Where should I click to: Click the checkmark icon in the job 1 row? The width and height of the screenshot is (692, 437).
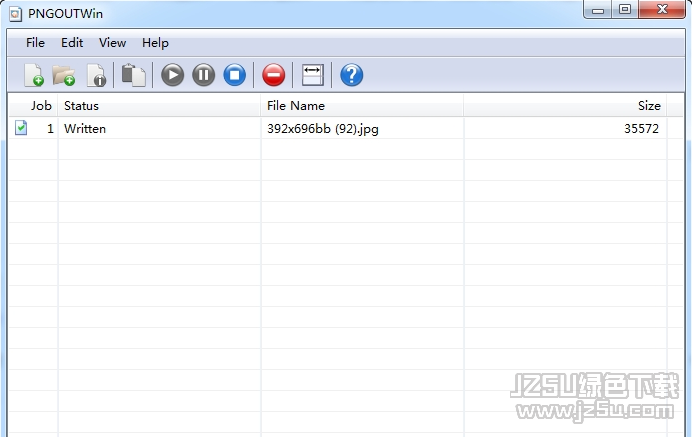tap(21, 128)
